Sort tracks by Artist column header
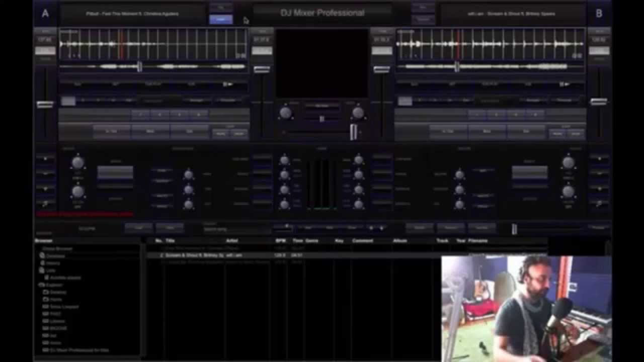This screenshot has width=644, height=362. (x=231, y=241)
